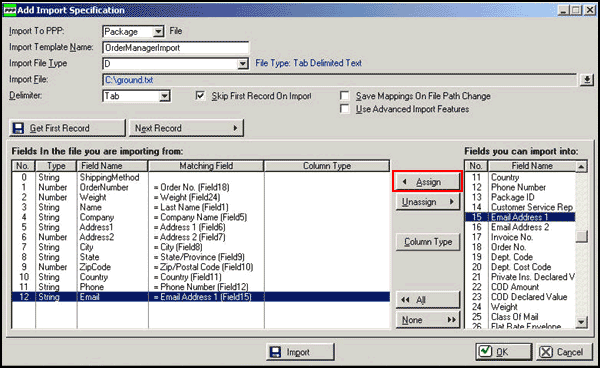Click the Assign button with left arrow

pyautogui.click(x=427, y=182)
